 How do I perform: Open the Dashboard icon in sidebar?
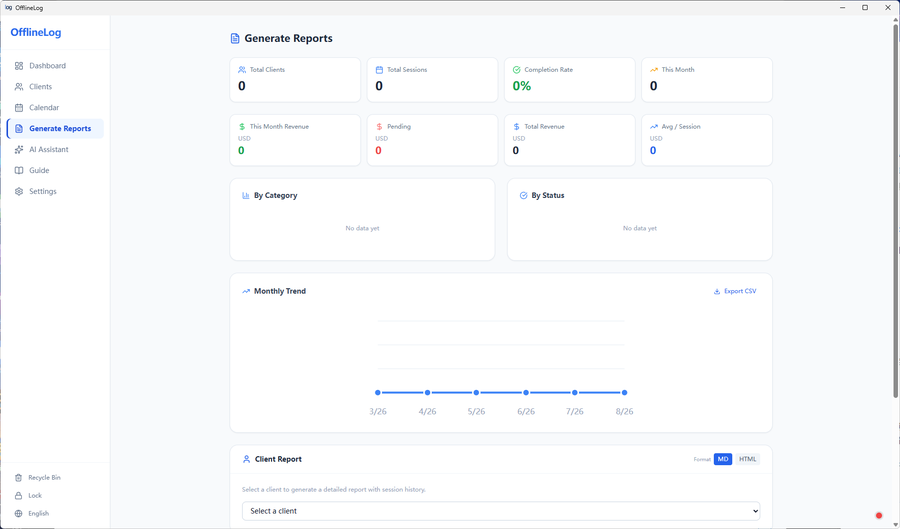(19, 66)
